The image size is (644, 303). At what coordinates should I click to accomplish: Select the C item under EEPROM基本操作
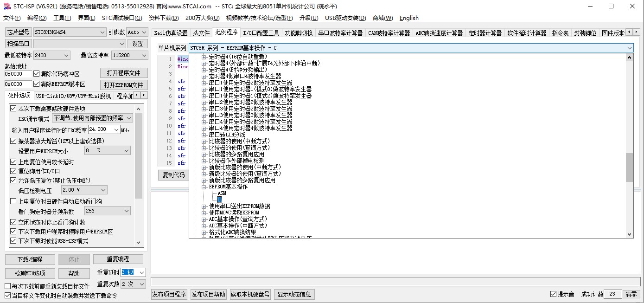[219, 200]
